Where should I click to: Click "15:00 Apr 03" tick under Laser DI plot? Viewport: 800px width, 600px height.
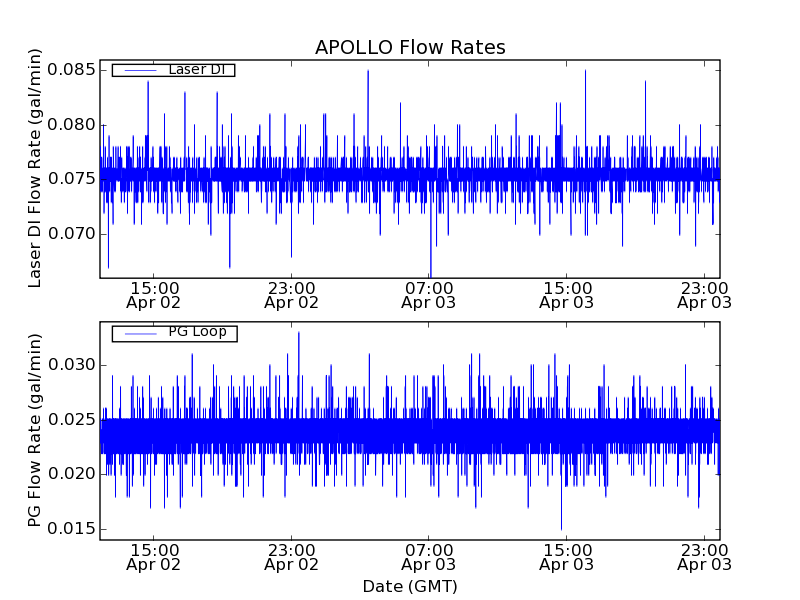tap(567, 295)
